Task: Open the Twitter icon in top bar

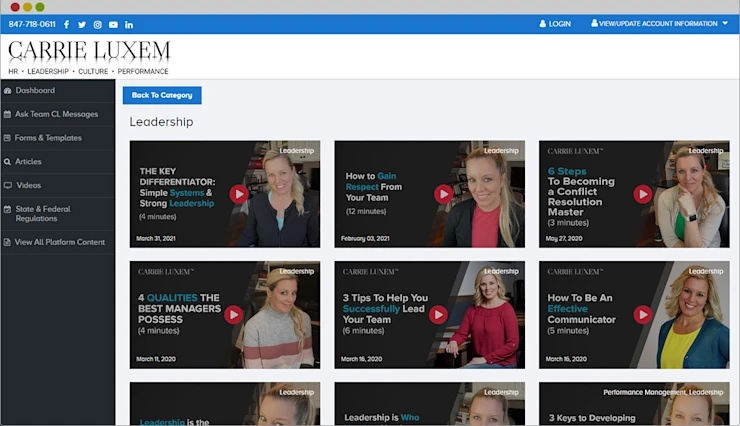Action: [82, 25]
